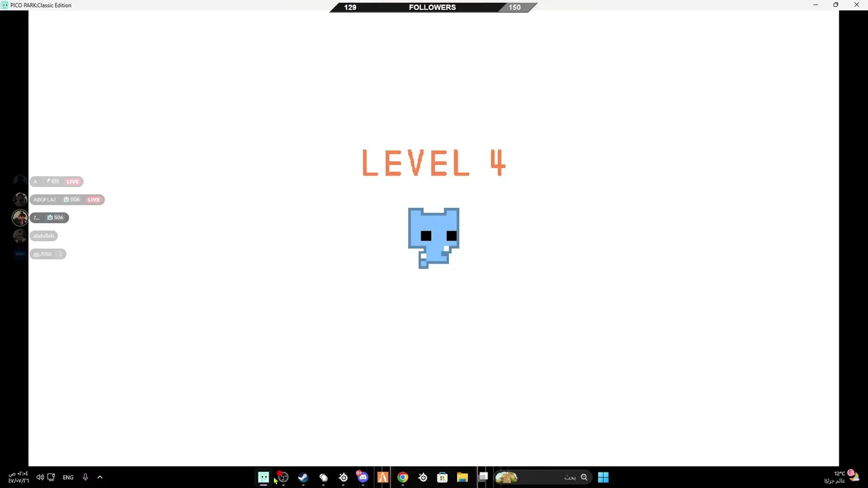
Task: Click the follower count 129
Action: (350, 7)
